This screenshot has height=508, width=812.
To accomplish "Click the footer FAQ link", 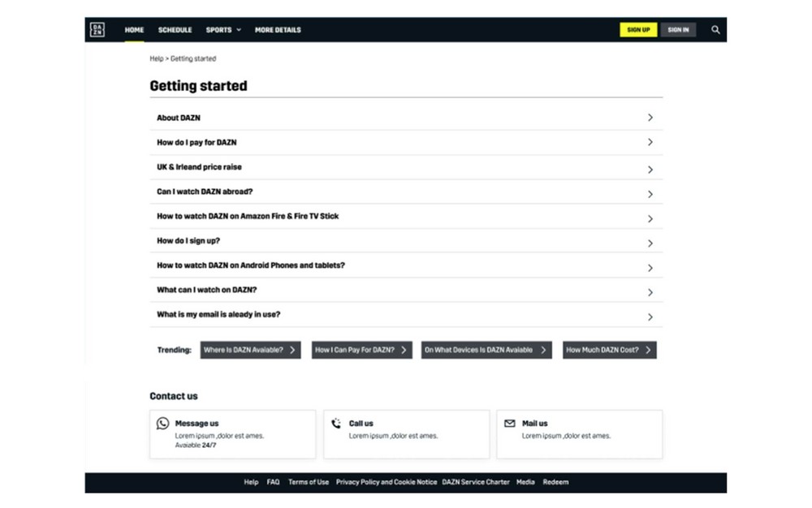I will (273, 482).
